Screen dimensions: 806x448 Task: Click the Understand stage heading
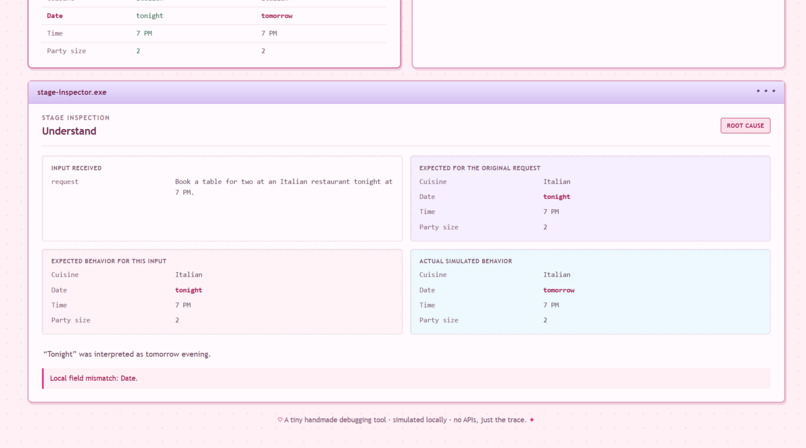tap(69, 131)
